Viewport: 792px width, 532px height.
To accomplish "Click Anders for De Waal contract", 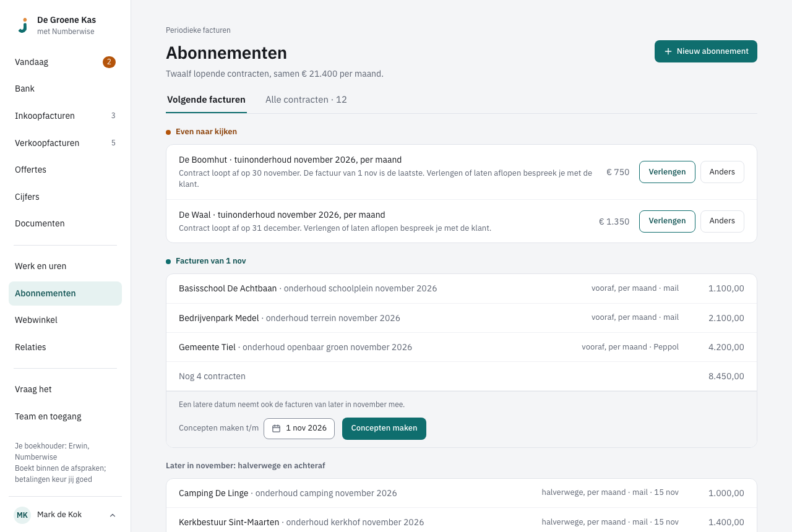I will tap(722, 221).
